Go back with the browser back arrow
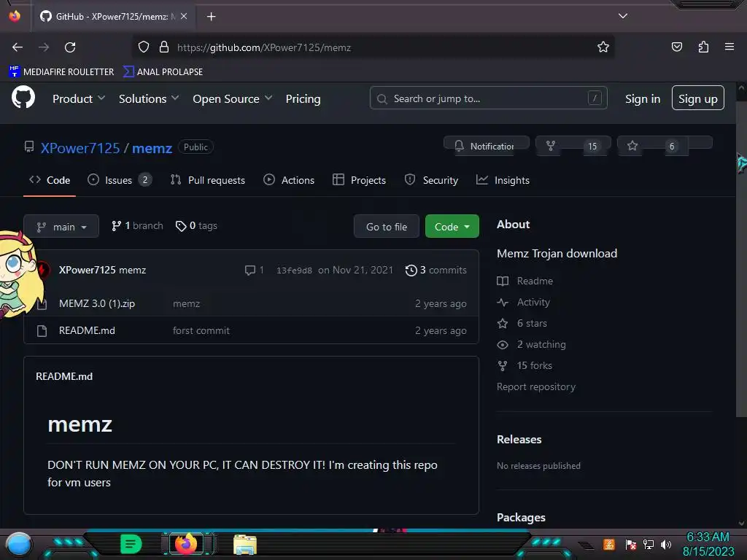Image resolution: width=747 pixels, height=560 pixels. tap(18, 47)
